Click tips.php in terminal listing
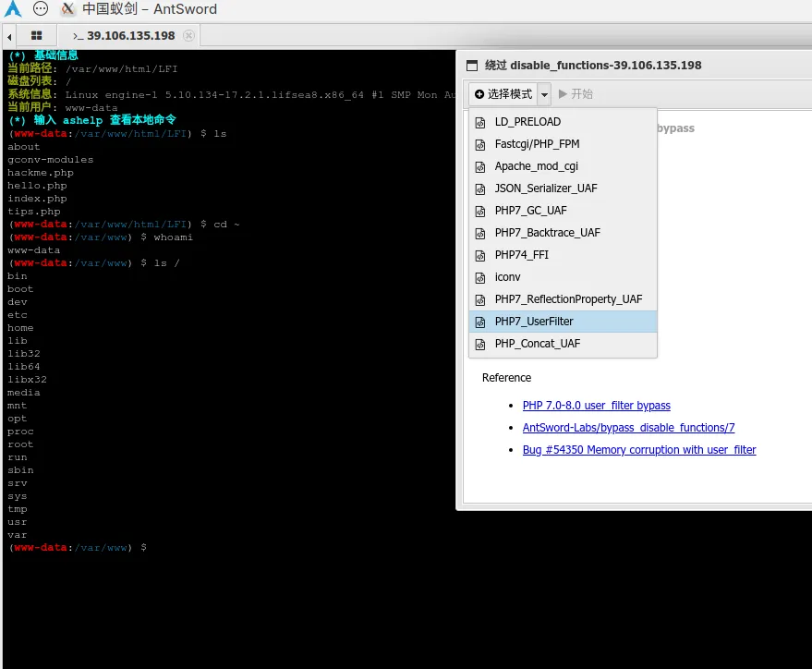812x669 pixels. click(x=33, y=212)
